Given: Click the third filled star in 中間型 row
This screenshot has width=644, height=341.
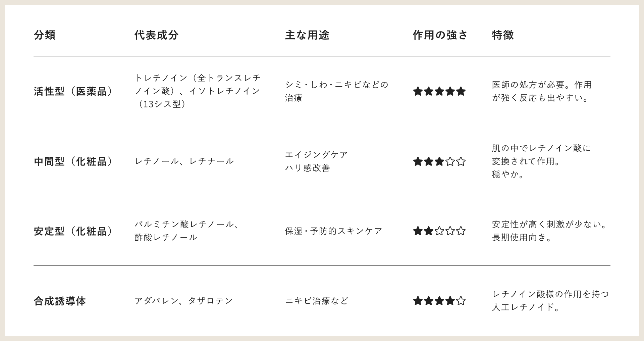Looking at the screenshot, I should [x=439, y=162].
